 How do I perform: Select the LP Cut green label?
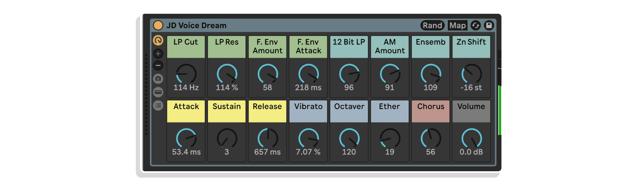tap(186, 47)
